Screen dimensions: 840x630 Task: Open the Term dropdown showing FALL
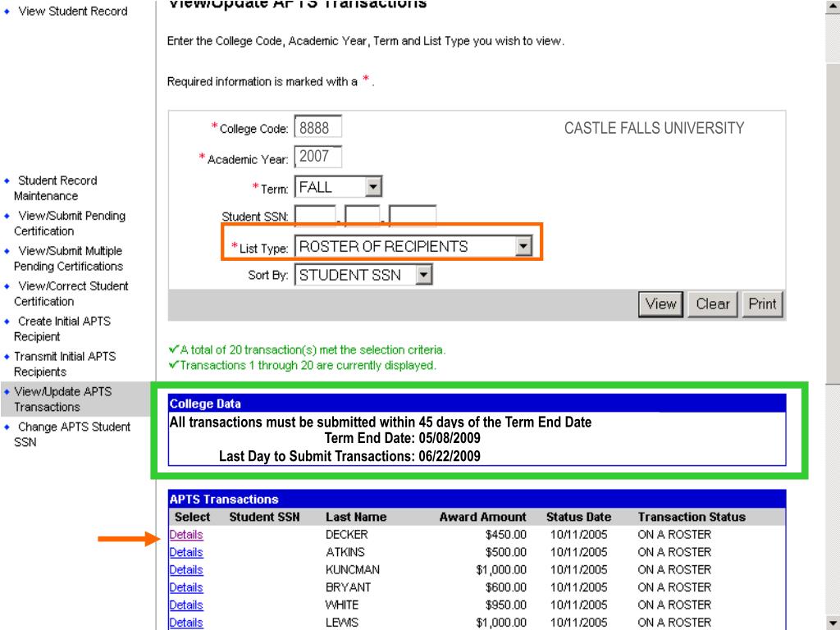pyautogui.click(x=338, y=187)
